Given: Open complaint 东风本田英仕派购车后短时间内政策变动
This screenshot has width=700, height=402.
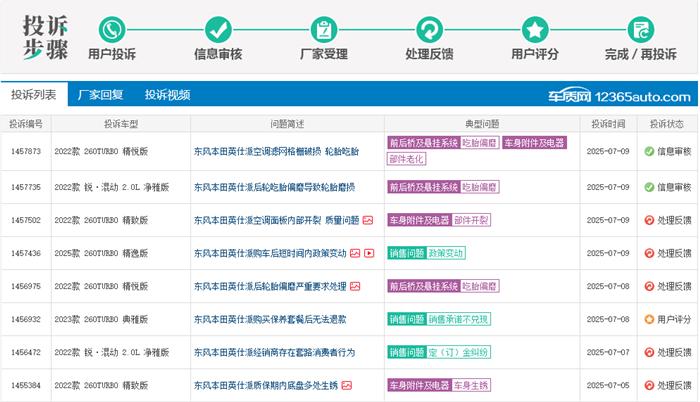Looking at the screenshot, I should (270, 253).
